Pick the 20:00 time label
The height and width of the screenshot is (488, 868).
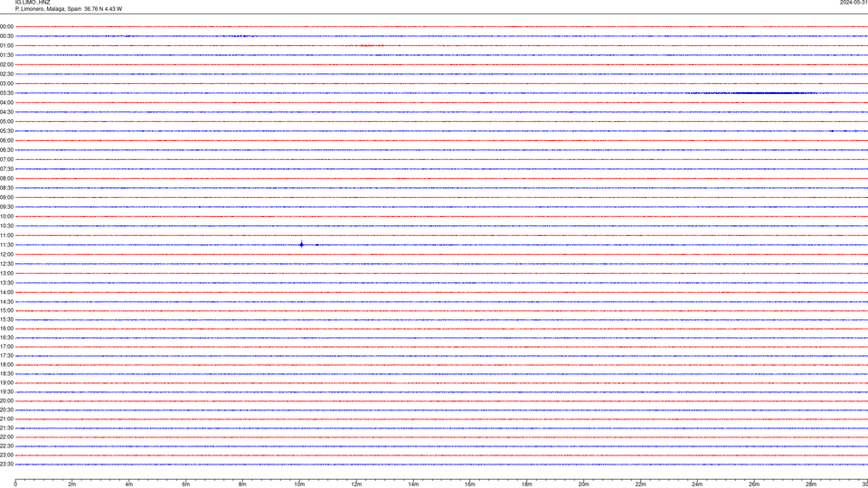tap(6, 401)
